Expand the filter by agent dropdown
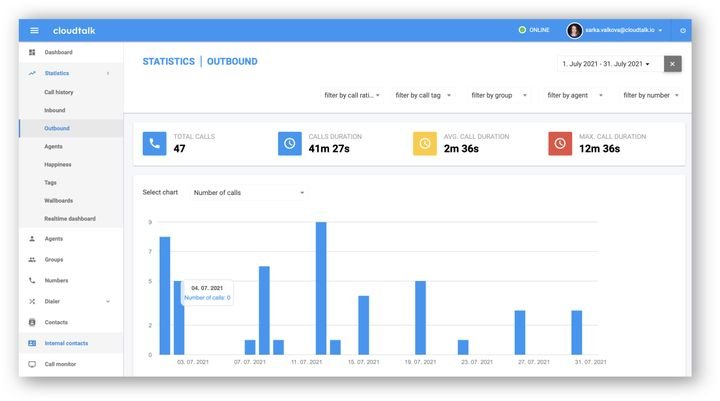Viewport: 720px width, 401px height. pyautogui.click(x=575, y=96)
